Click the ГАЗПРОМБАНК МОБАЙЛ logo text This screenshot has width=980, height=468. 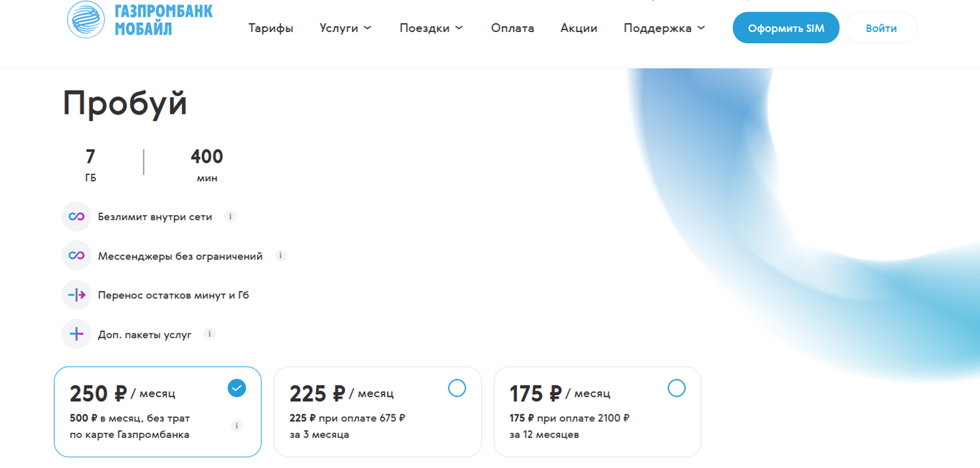coord(163,20)
